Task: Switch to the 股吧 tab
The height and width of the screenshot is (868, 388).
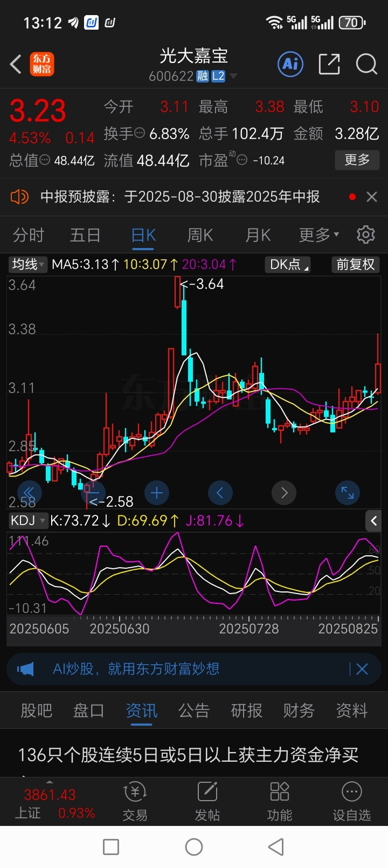Action: [x=37, y=711]
